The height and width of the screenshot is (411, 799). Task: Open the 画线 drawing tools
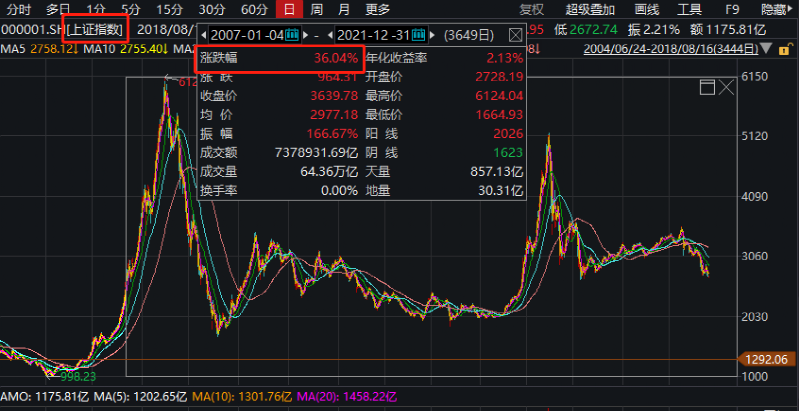(x=647, y=9)
